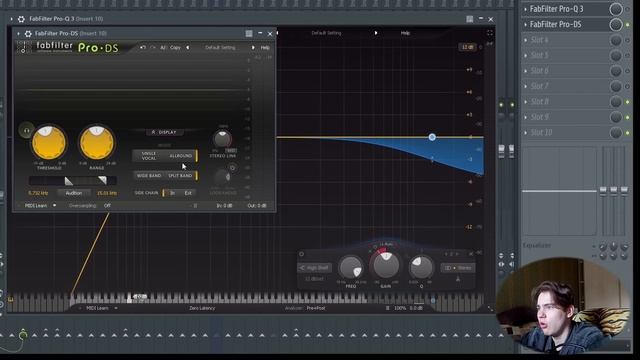The image size is (640, 360).
Task: Click the 5.732 kHz frequency value
Action: click(x=38, y=193)
